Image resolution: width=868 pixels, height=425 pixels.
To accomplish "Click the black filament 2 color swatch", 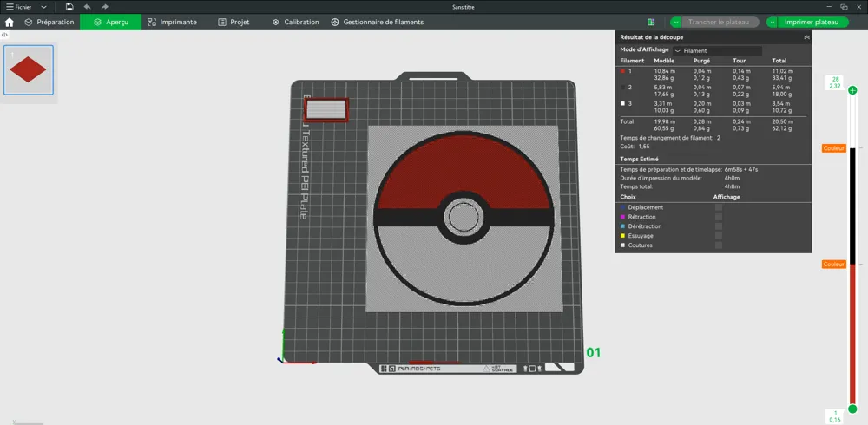I will pyautogui.click(x=622, y=88).
